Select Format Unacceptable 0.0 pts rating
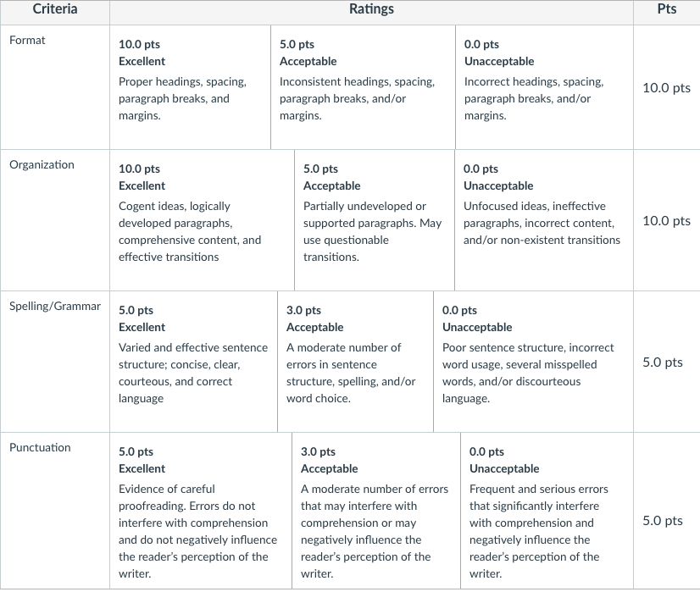The width and height of the screenshot is (700, 592). coord(544,87)
